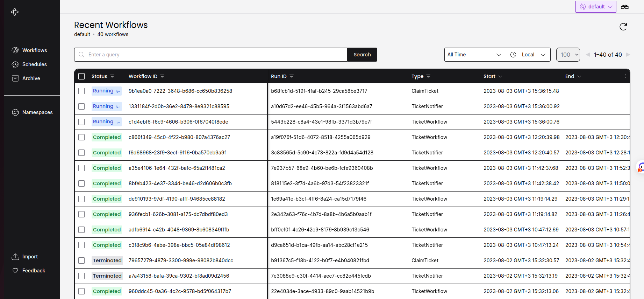Open the Run ID filter icon
The height and width of the screenshot is (299, 644).
(292, 76)
